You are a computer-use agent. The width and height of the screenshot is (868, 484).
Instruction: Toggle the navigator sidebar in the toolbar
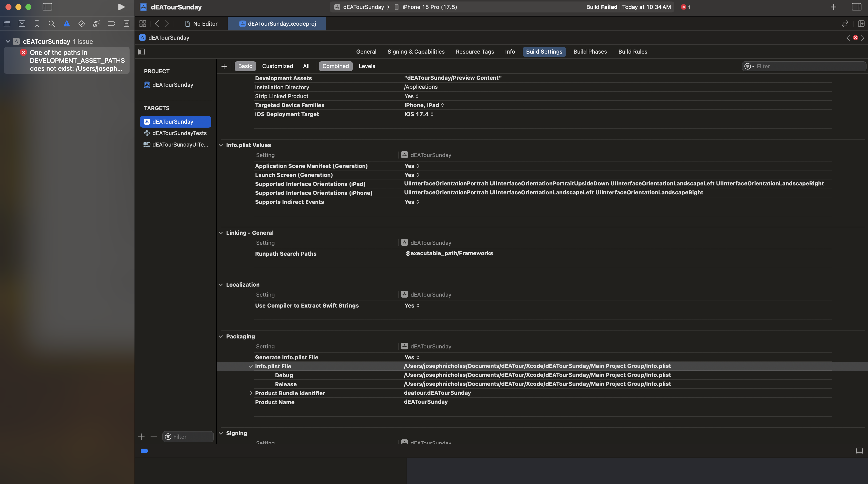47,7
